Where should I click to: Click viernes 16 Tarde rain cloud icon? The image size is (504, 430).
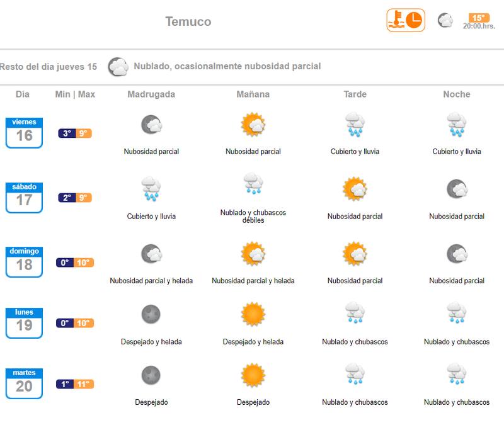point(355,125)
